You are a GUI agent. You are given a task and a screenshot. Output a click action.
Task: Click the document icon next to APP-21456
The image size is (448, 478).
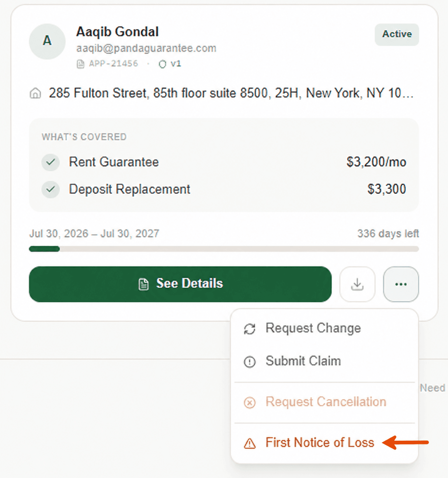[80, 64]
